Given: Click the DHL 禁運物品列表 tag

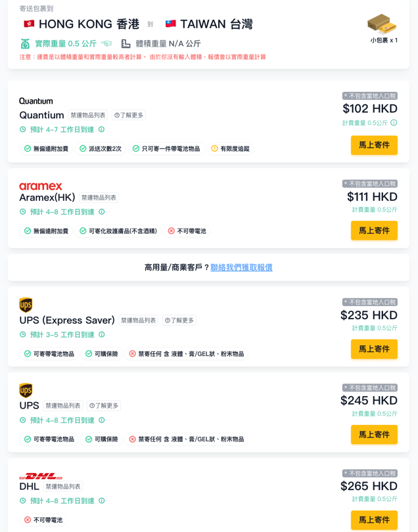Looking at the screenshot, I should pyautogui.click(x=63, y=487).
